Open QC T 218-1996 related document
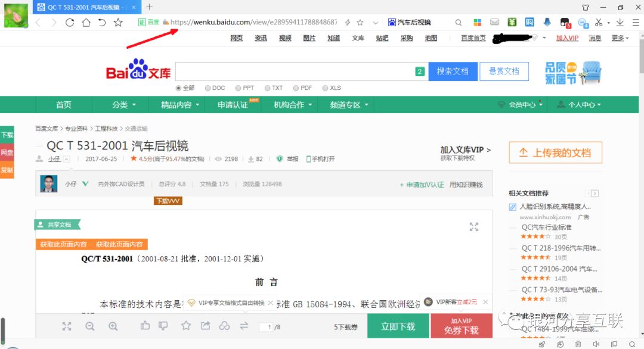 point(561,248)
